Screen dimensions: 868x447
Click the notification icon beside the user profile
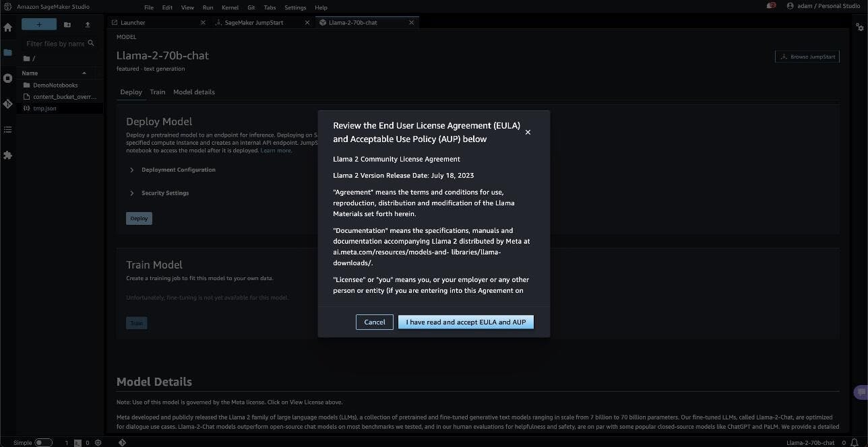click(771, 6)
